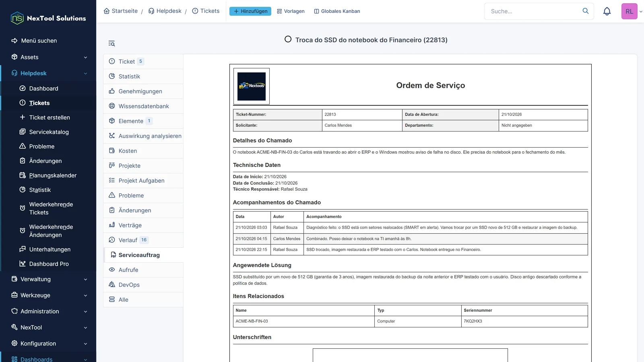Open Vorlagen in the top bar
Image resolution: width=644 pixels, height=362 pixels.
click(x=291, y=11)
